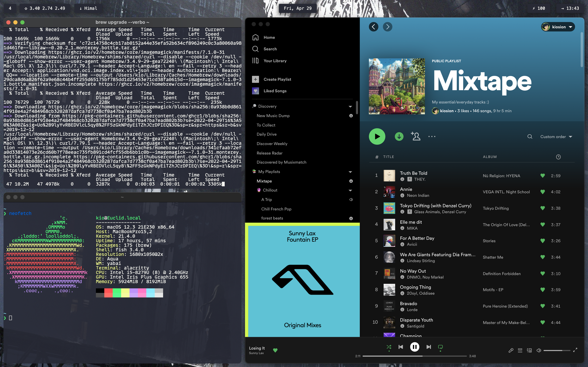Open the connect to device icon
588x367 pixels.
pyautogui.click(x=529, y=350)
